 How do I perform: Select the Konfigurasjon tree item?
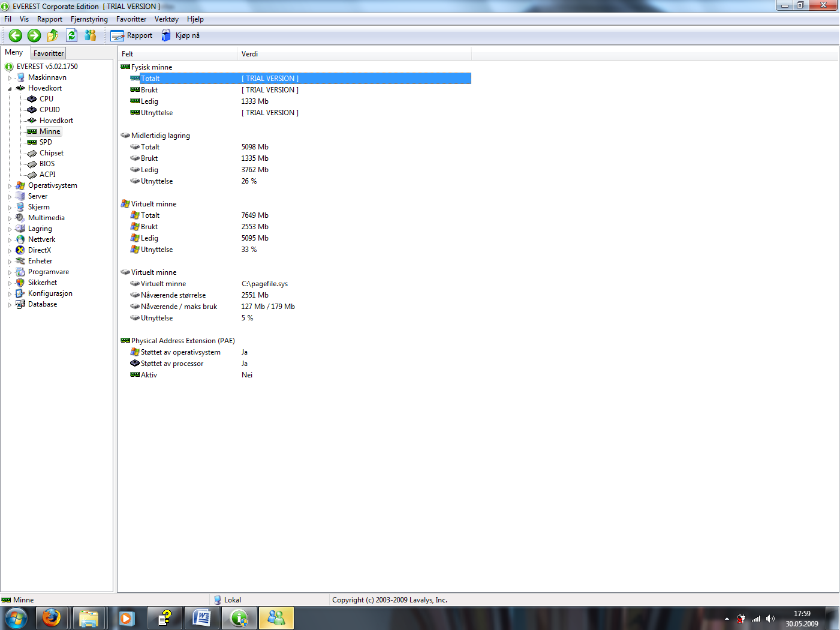click(x=50, y=293)
